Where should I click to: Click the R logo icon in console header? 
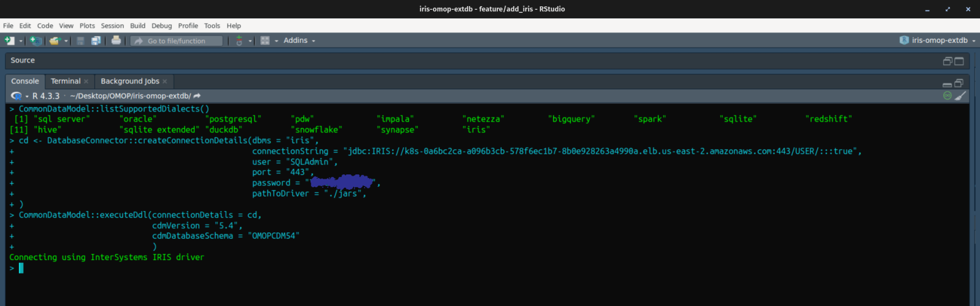[16, 96]
